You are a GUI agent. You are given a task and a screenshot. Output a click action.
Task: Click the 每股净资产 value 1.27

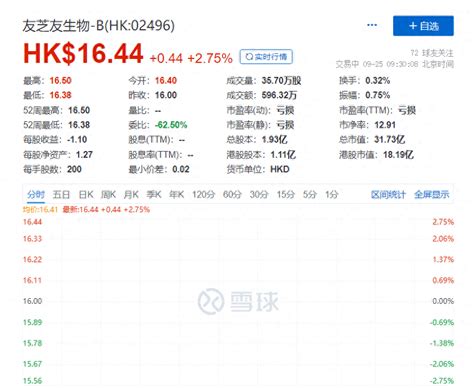84,155
